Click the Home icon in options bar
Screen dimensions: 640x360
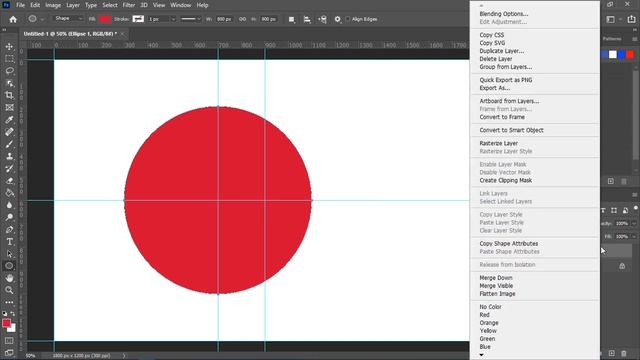point(13,19)
